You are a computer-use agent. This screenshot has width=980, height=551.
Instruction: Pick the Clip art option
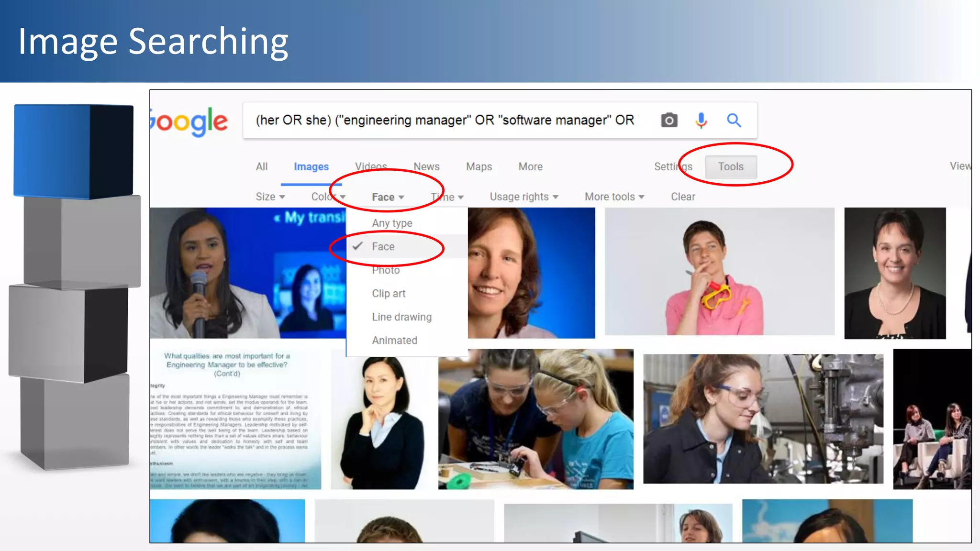tap(407, 293)
